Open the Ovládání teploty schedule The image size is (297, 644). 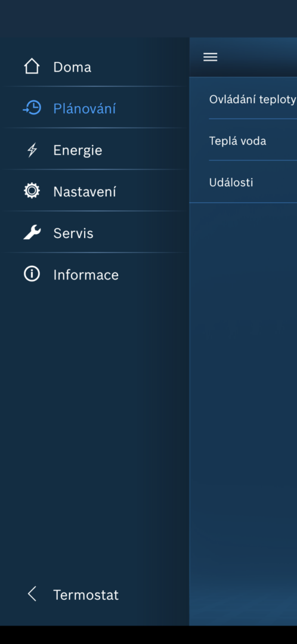[x=253, y=99]
